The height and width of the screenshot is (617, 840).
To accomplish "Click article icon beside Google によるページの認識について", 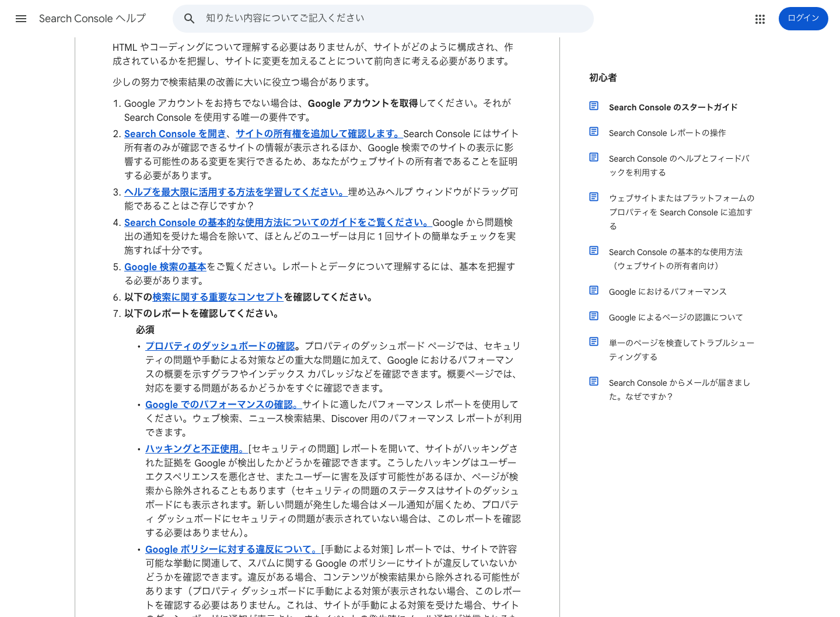I will pos(594,316).
